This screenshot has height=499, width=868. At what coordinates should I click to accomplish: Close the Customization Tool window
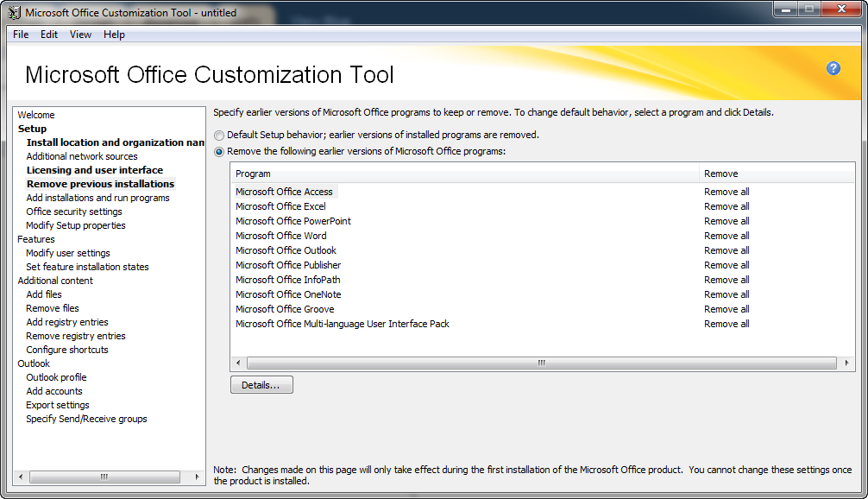coord(841,9)
